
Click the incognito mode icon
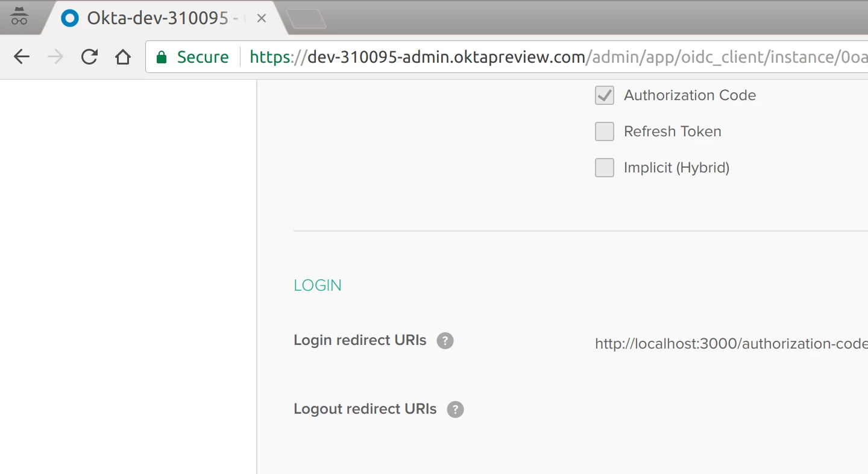point(19,17)
